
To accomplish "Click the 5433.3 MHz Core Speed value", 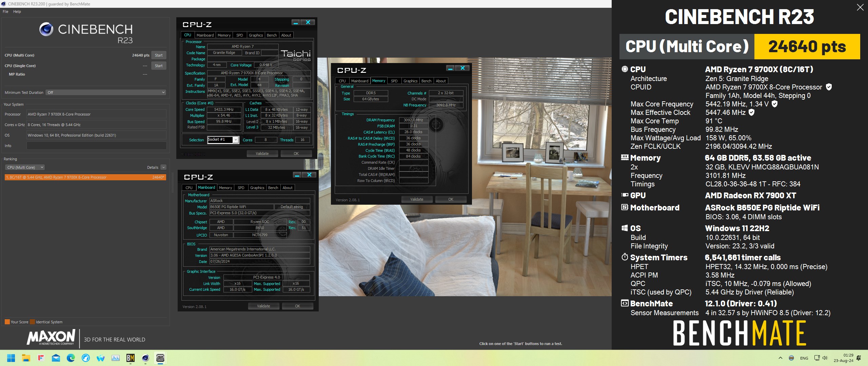I will point(224,109).
